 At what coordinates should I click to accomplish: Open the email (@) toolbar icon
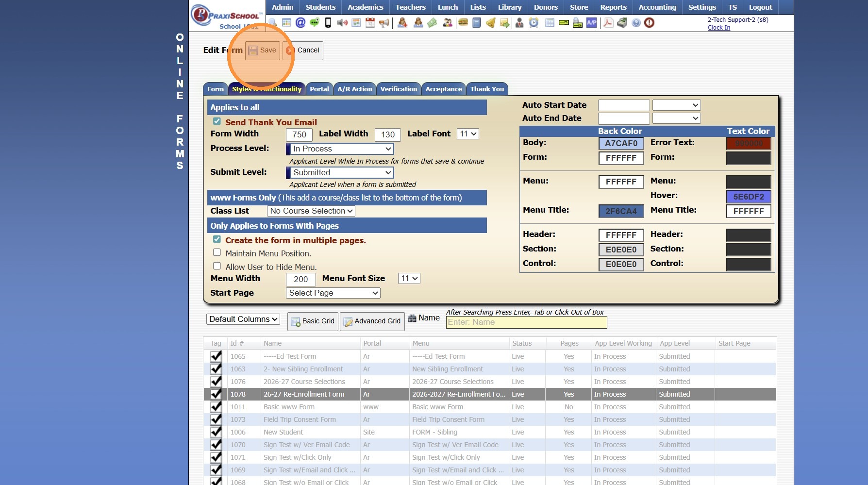(300, 22)
